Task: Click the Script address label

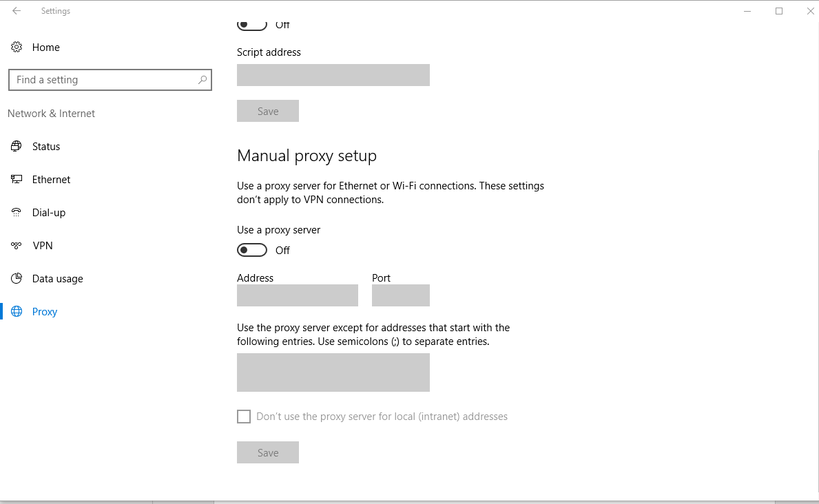Action: [x=269, y=52]
